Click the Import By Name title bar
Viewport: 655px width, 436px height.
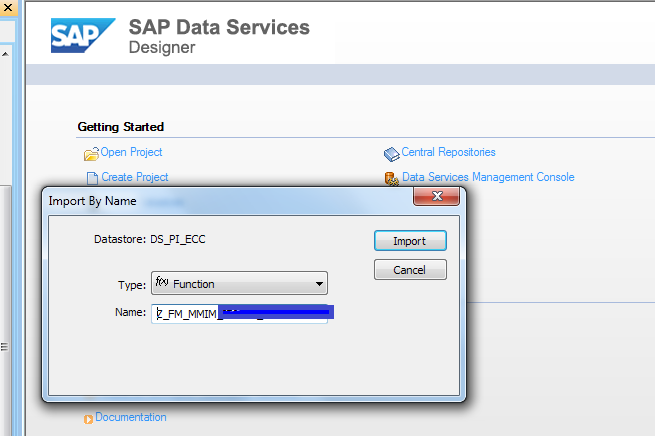pos(228,201)
